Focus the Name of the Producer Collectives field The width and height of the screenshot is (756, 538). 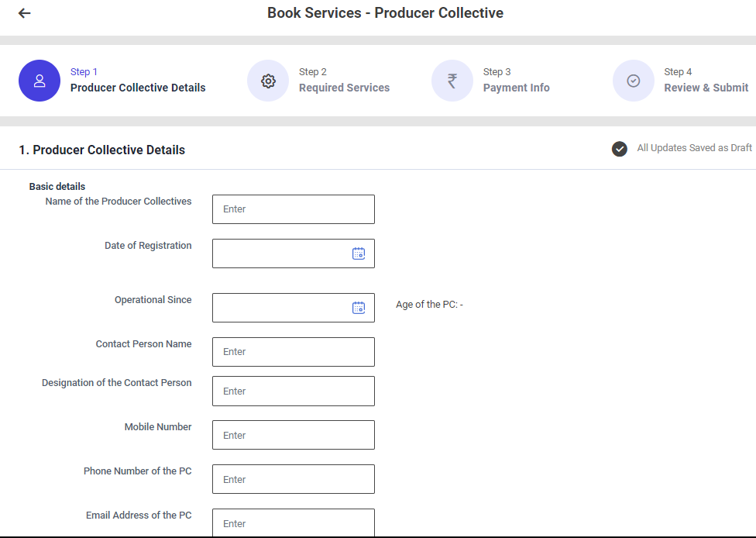(x=293, y=209)
